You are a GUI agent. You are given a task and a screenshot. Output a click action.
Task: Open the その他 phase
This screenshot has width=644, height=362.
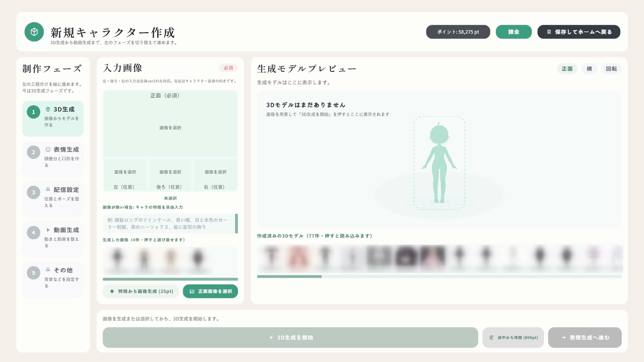point(53,279)
